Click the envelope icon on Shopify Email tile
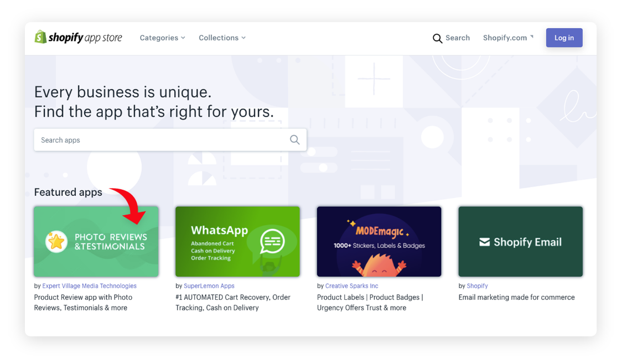 (484, 242)
